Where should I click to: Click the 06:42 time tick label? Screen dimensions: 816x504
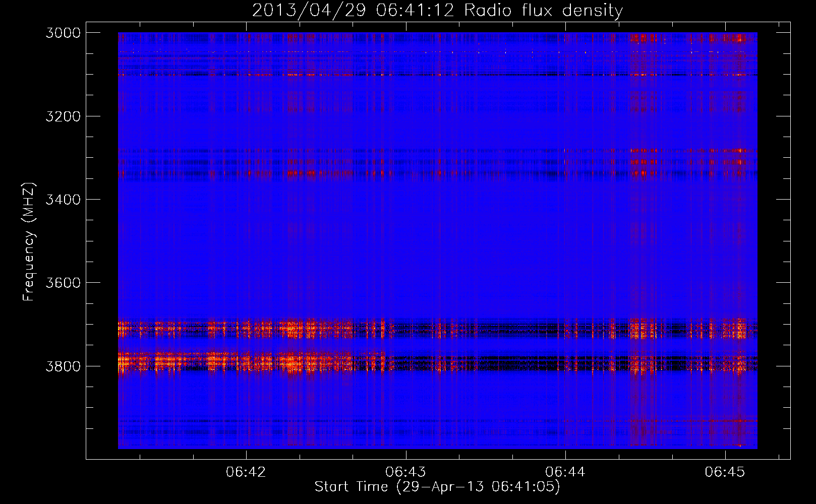246,472
